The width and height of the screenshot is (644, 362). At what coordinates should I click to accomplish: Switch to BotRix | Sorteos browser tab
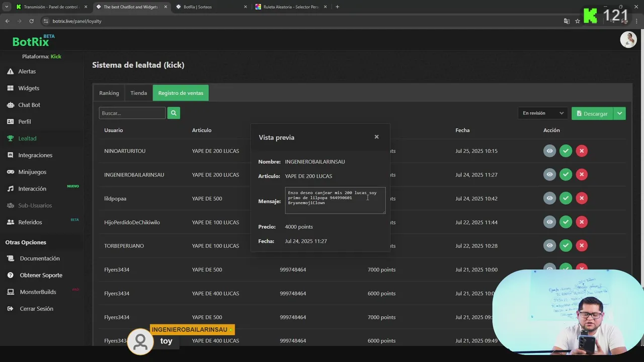[211, 7]
